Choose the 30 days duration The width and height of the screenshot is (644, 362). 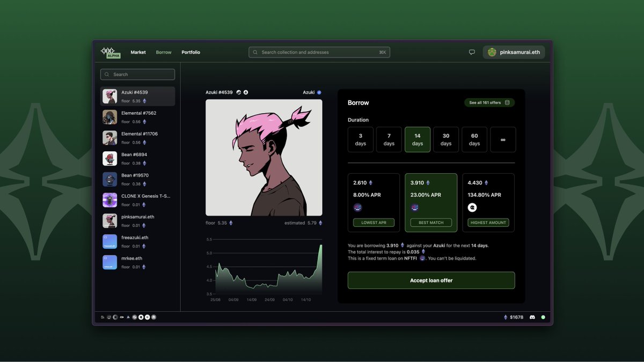coord(446,139)
